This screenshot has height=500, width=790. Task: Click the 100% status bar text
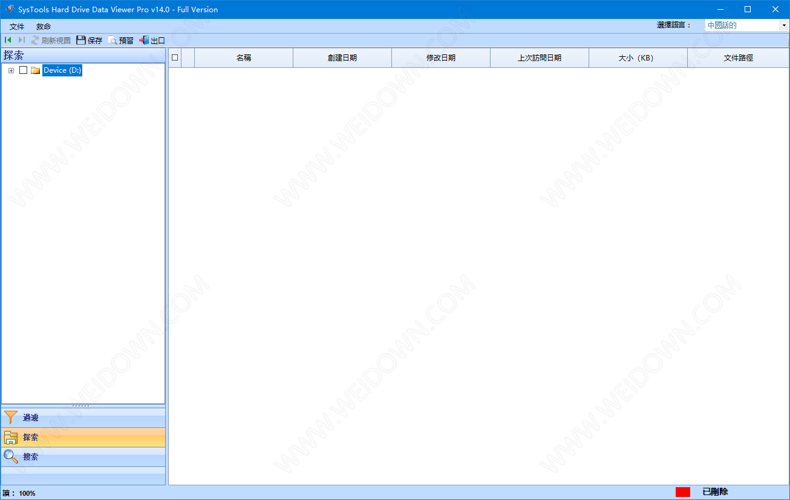[x=27, y=493]
